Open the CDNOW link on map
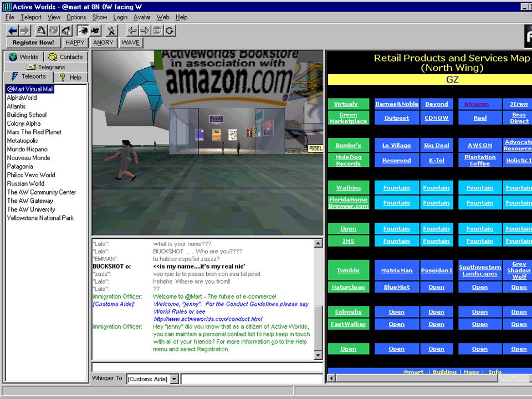The width and height of the screenshot is (532, 399). click(436, 117)
